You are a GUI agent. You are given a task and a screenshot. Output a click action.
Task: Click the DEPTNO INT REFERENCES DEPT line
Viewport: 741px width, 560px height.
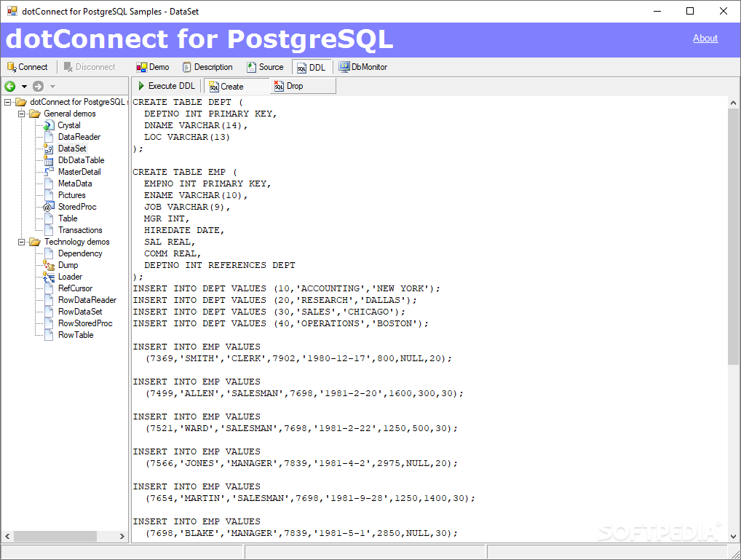[x=219, y=265]
